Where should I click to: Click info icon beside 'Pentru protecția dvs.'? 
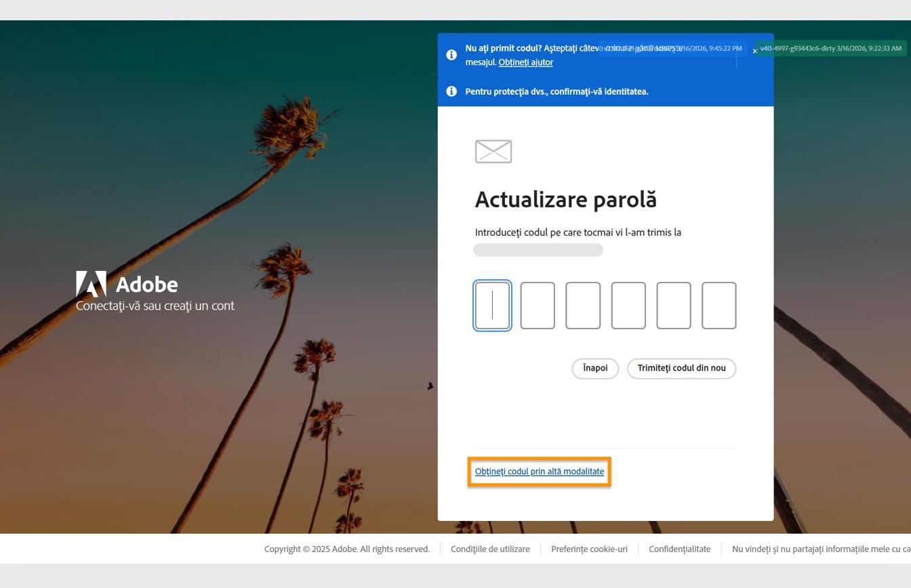(451, 91)
